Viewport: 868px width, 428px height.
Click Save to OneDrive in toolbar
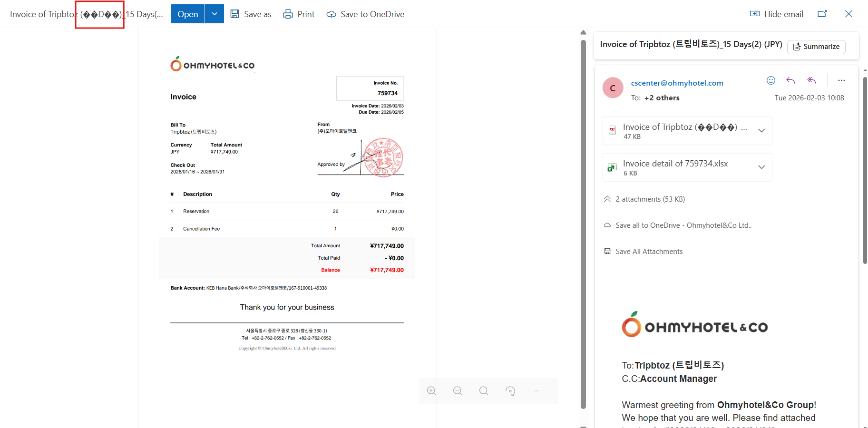(365, 14)
